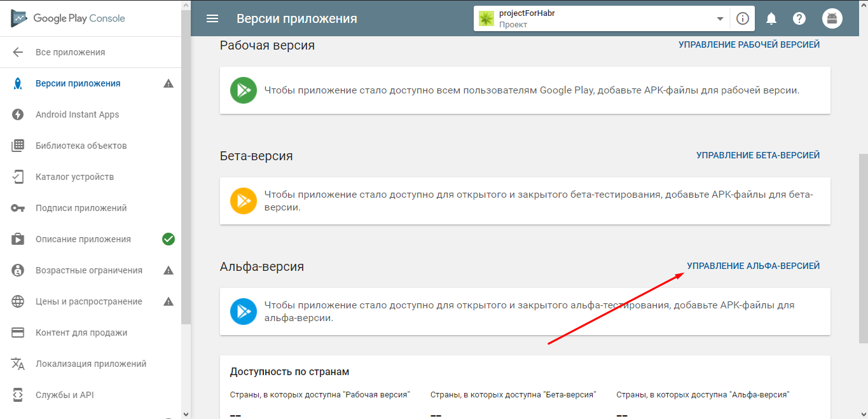
Task: Go to Все приложения
Action: pos(71,52)
